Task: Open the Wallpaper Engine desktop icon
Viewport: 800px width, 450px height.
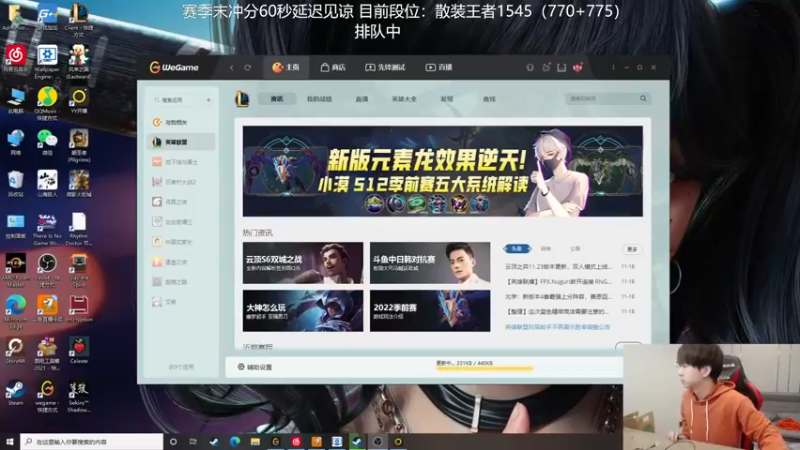Action: pyautogui.click(x=47, y=61)
